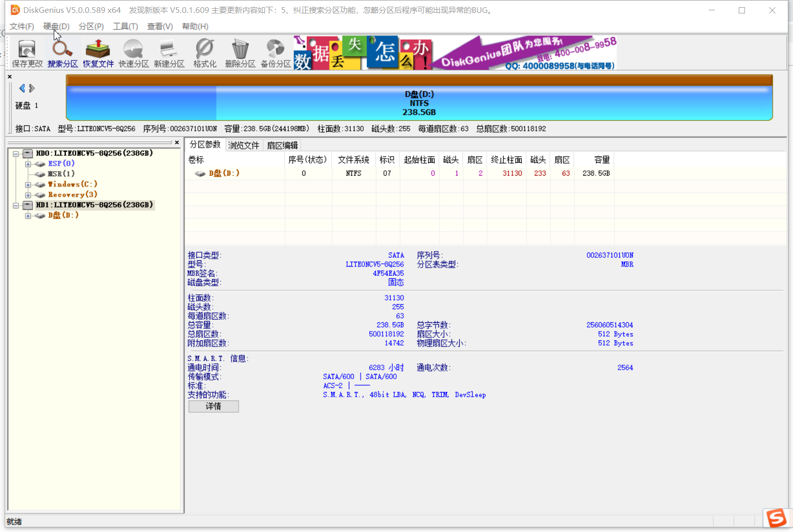Viewport: 793px width, 532px height.
Task: Open the 恢复文件 file recovery tool
Action: (x=98, y=53)
